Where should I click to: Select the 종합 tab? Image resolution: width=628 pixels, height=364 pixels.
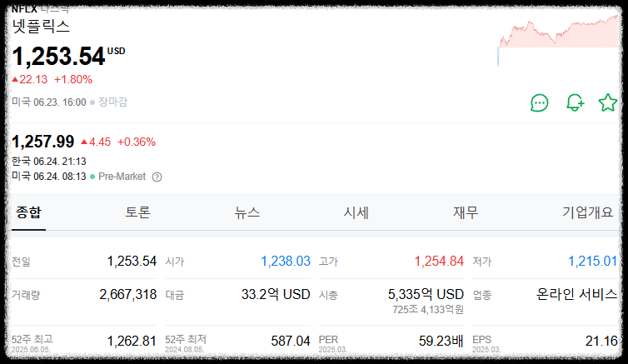tap(28, 212)
